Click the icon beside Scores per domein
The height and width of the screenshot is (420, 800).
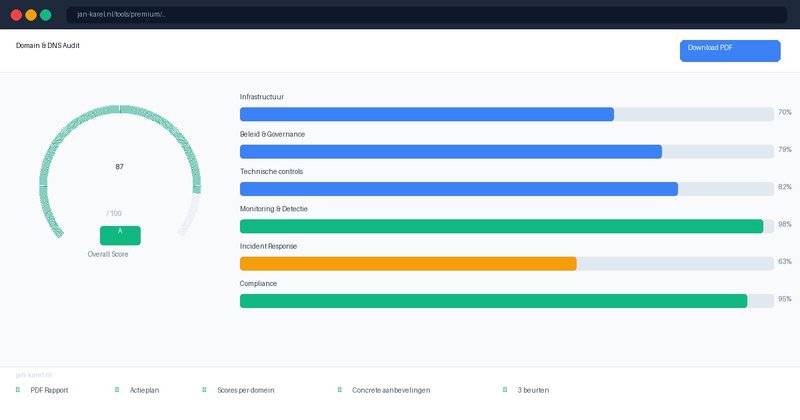pyautogui.click(x=204, y=389)
